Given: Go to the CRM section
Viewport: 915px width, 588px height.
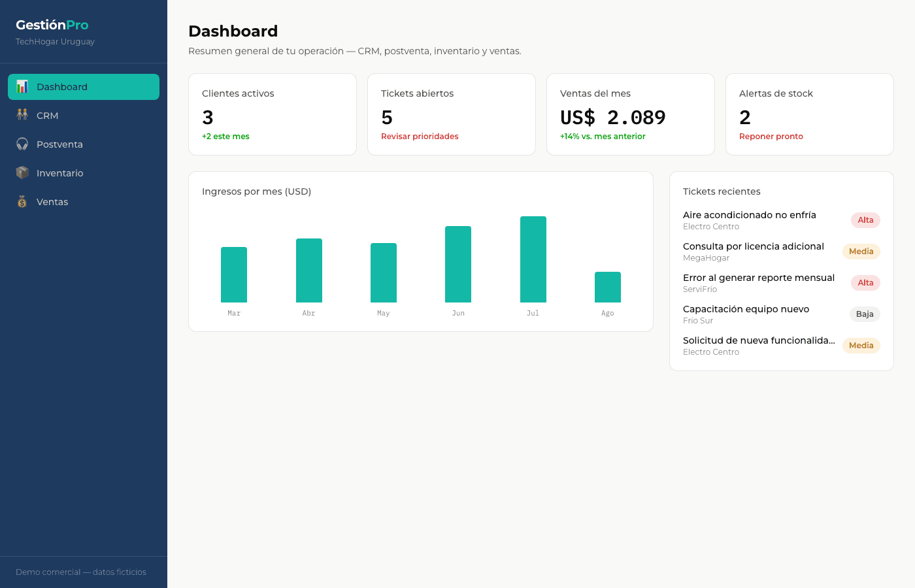Looking at the screenshot, I should click(x=84, y=116).
